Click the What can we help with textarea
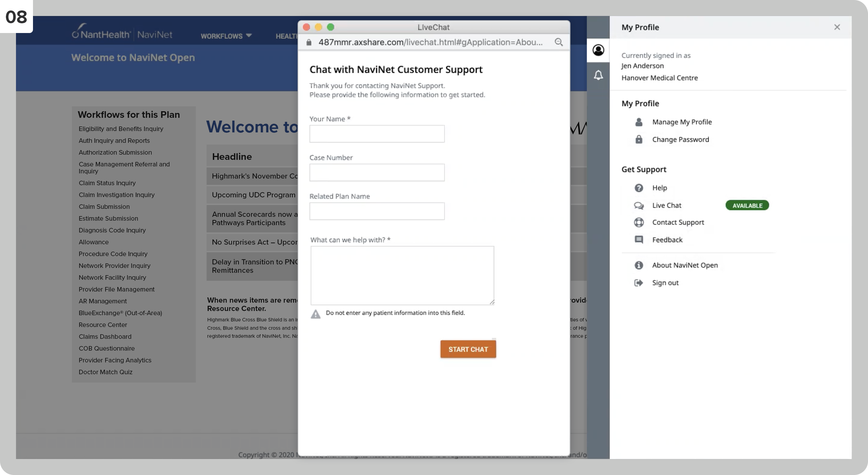868x475 pixels. click(x=402, y=276)
